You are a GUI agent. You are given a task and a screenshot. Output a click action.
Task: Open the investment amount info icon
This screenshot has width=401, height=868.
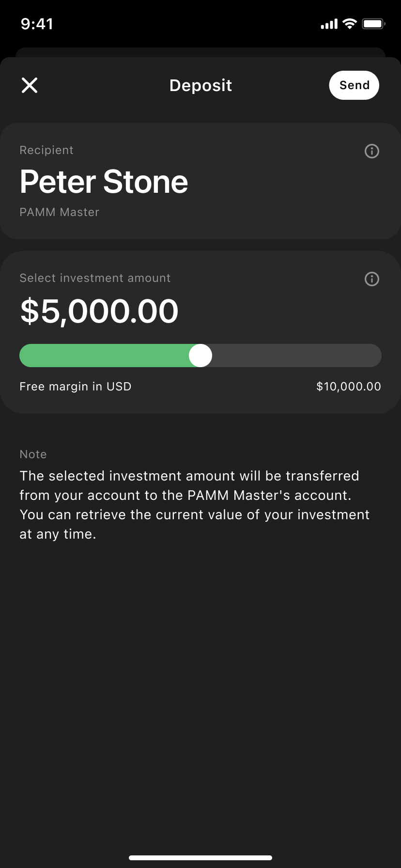point(371,279)
